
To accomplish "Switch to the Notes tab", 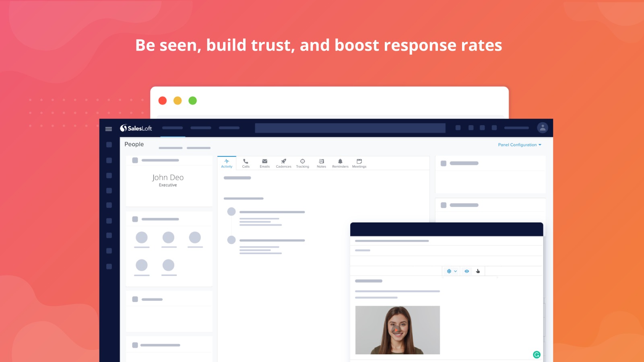I will pos(321,163).
